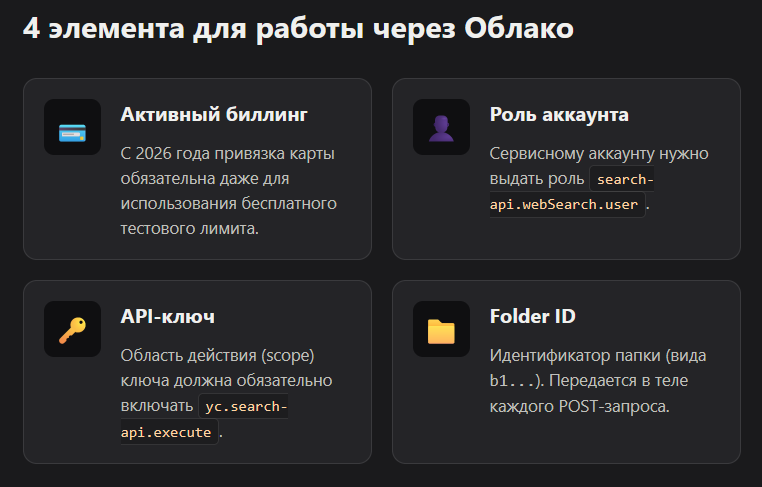This screenshot has height=487, width=762.
Task: Click the text 'Идентификатор папки (вида'
Action: 598,355
